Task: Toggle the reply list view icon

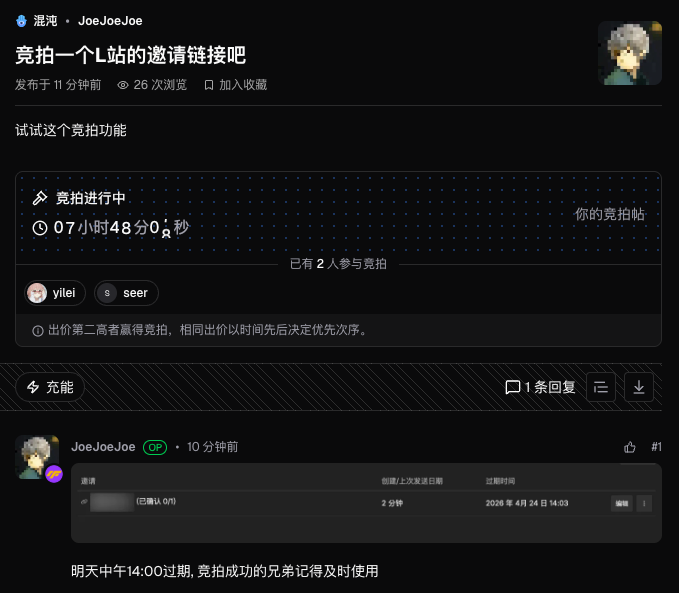Action: tap(601, 387)
